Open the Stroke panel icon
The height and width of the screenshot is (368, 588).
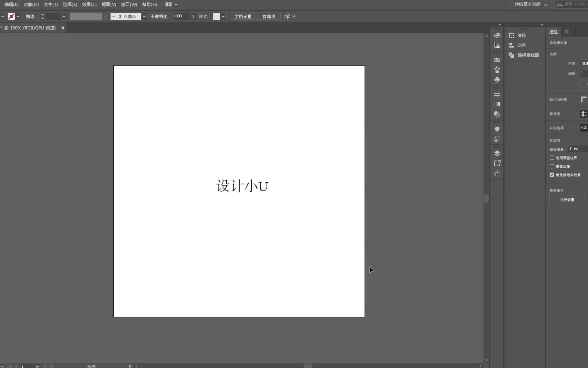tap(497, 94)
